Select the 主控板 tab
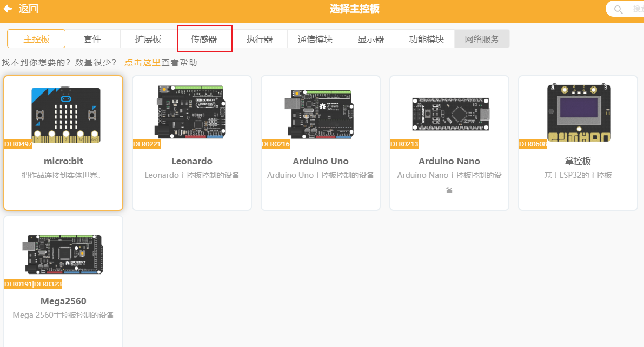This screenshot has height=347, width=644. coord(36,39)
